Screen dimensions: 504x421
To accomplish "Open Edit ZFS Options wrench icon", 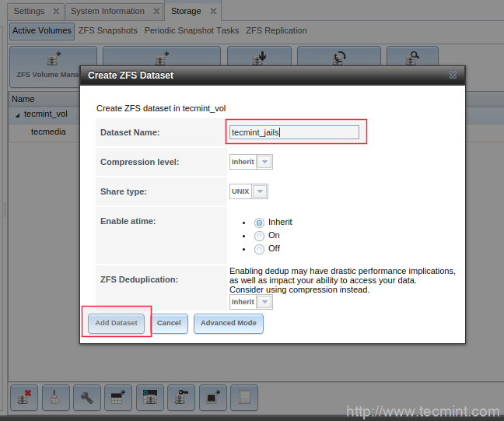I will pyautogui.click(x=87, y=398).
